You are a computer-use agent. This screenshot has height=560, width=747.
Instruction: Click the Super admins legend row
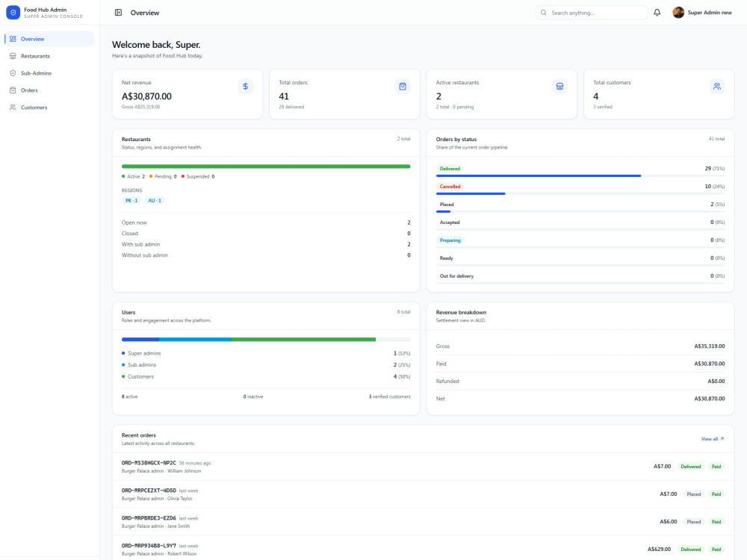pyautogui.click(x=266, y=353)
